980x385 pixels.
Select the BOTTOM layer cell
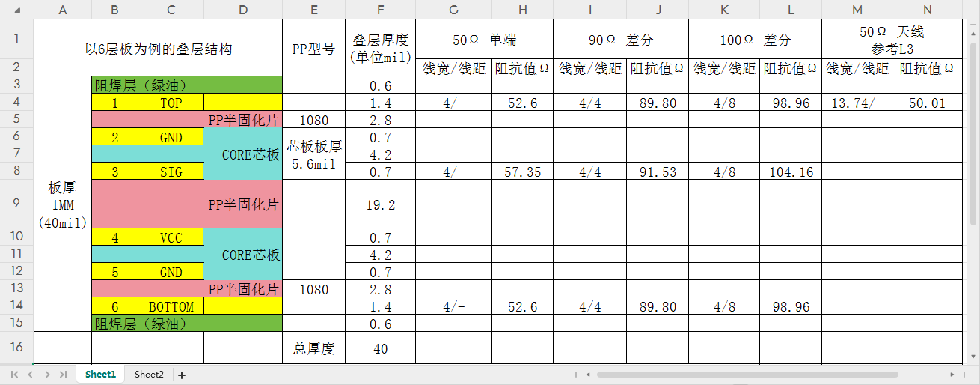tap(171, 306)
